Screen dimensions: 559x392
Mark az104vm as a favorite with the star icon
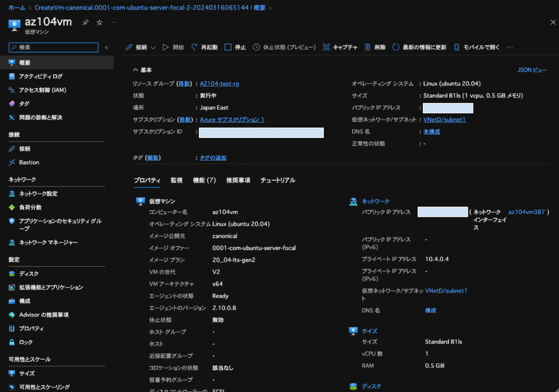coord(99,22)
